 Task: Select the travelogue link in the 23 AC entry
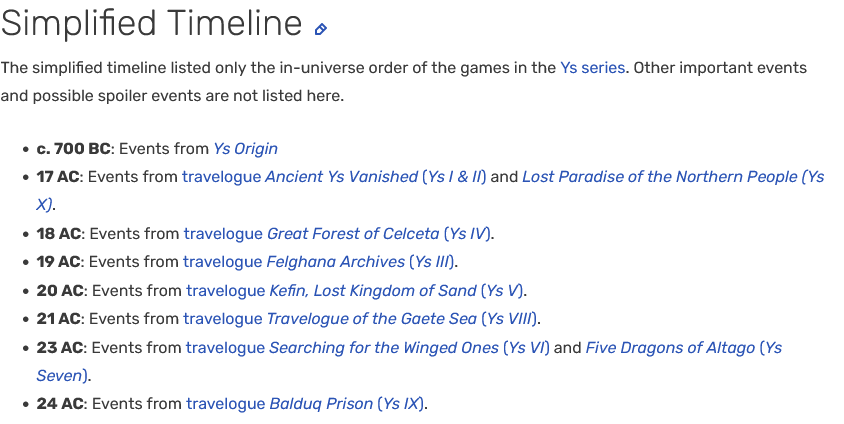225,348
